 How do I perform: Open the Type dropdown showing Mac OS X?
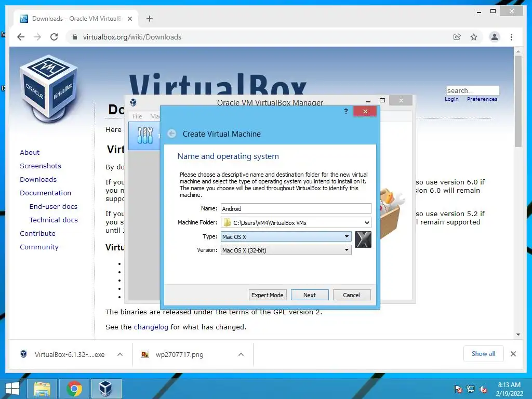click(286, 236)
